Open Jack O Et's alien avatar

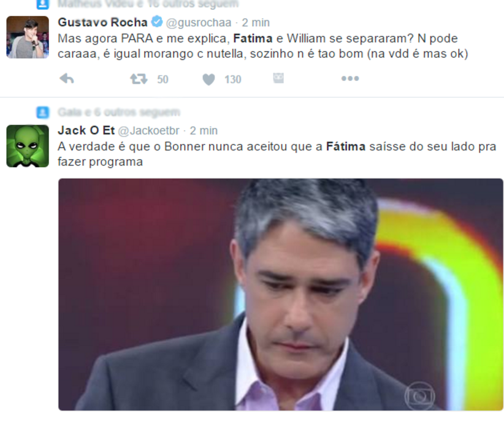[28, 146]
